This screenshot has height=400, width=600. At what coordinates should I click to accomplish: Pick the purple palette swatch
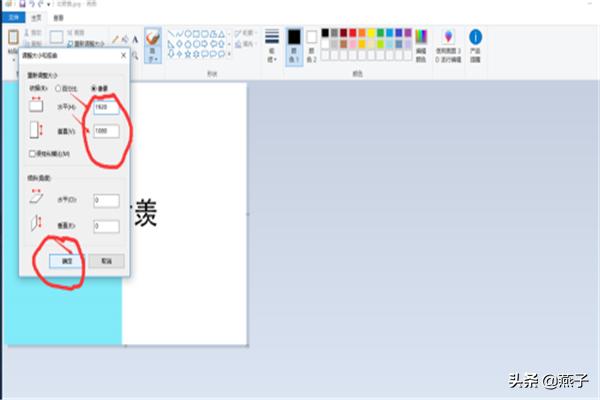click(x=408, y=33)
